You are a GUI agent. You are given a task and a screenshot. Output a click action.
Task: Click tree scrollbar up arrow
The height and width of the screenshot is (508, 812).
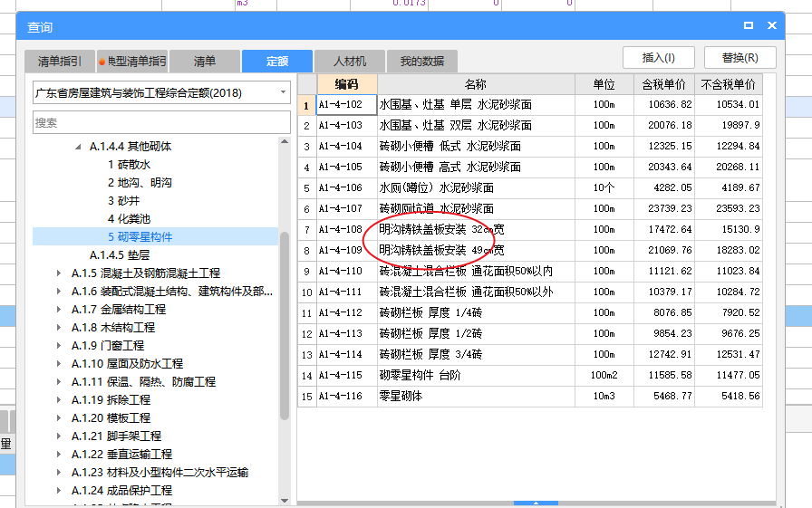click(285, 142)
